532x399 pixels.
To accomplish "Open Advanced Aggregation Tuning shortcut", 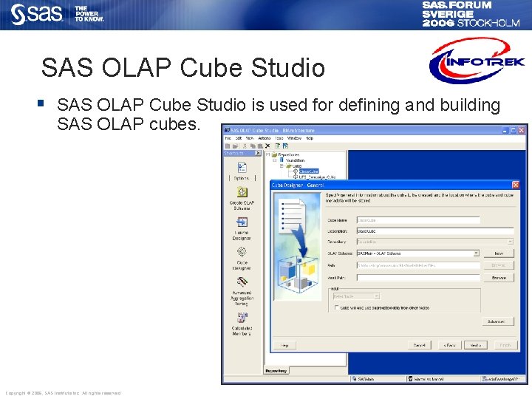I will tap(242, 282).
